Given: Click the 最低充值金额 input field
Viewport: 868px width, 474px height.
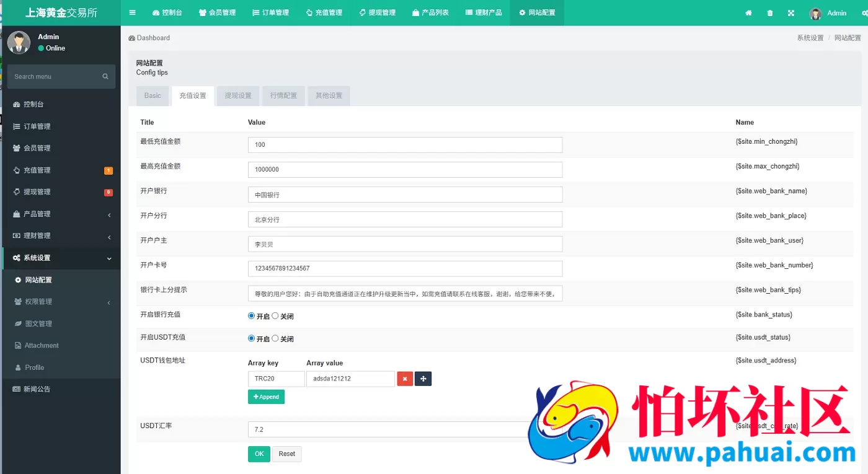Looking at the screenshot, I should click(x=405, y=145).
